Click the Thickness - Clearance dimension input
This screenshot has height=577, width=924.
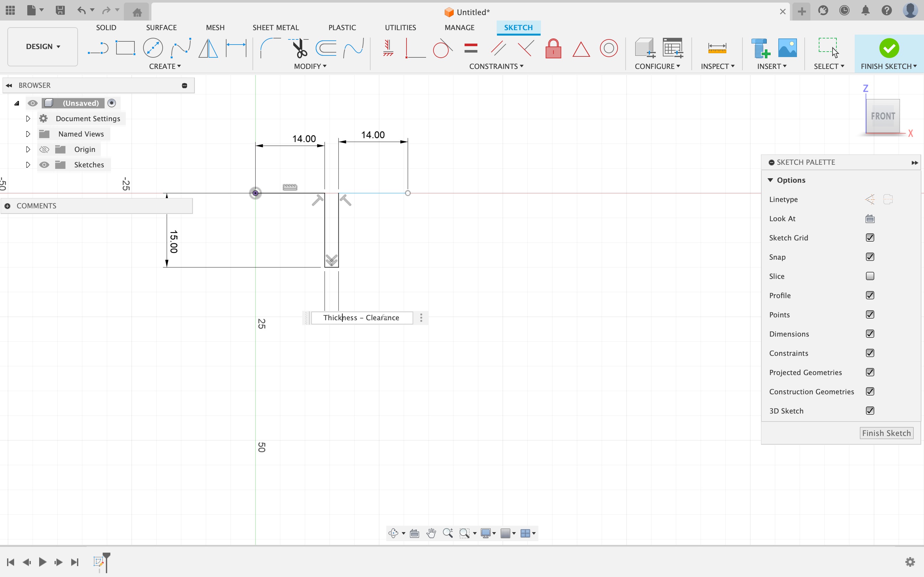click(361, 318)
